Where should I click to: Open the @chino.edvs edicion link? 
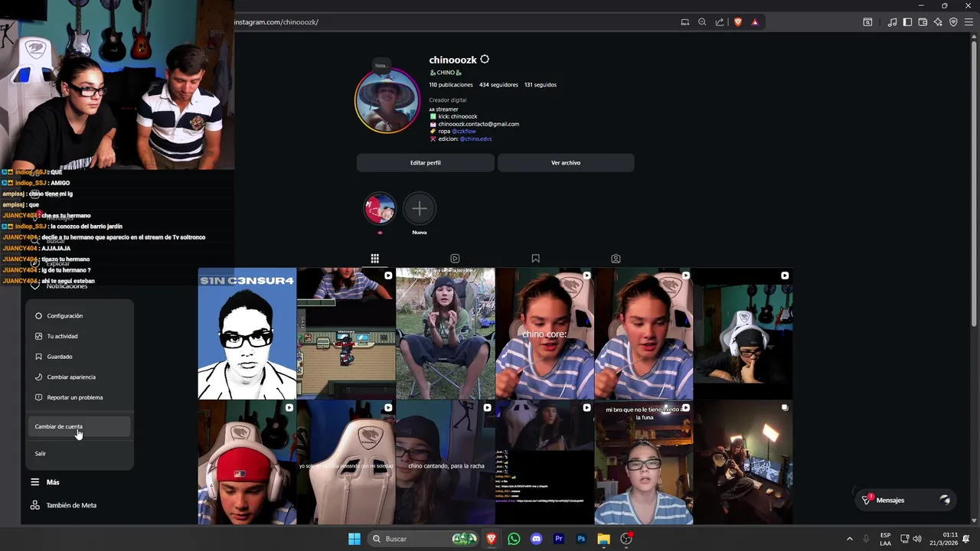[x=475, y=139]
